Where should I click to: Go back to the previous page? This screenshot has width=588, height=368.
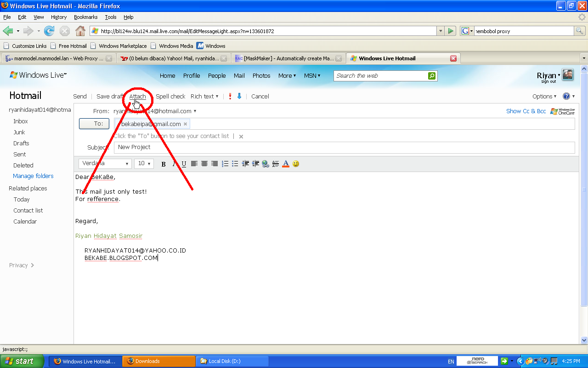[x=8, y=31]
